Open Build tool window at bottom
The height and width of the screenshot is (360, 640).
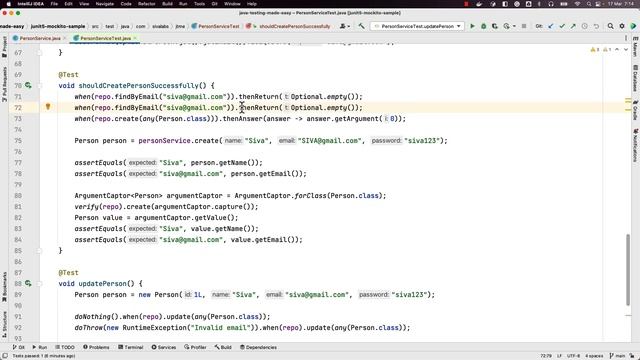pos(223,347)
